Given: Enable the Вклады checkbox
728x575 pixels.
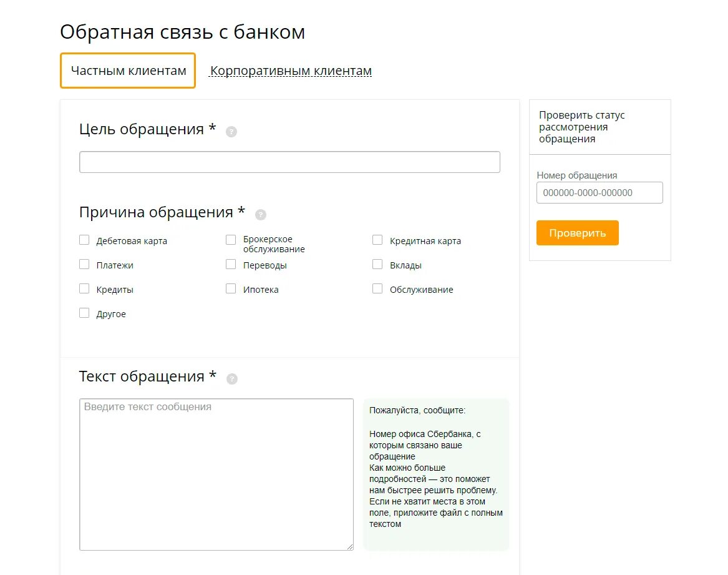Looking at the screenshot, I should coord(377,264).
